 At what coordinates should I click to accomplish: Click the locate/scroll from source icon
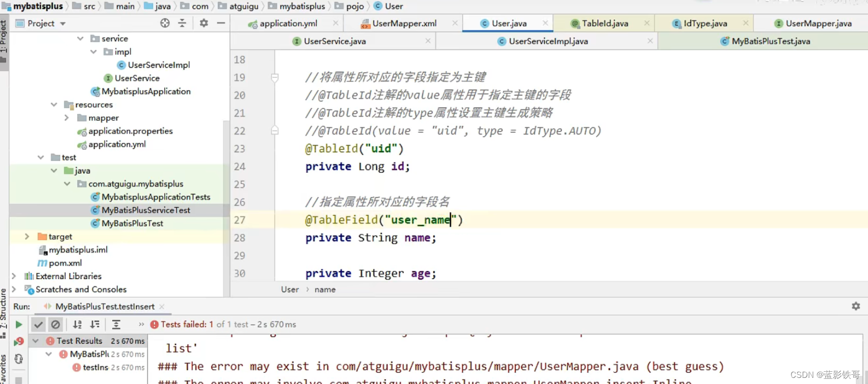pos(165,23)
